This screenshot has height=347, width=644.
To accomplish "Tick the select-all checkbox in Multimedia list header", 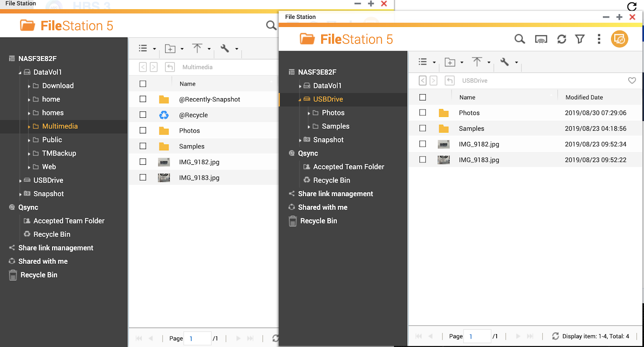I will tap(143, 84).
